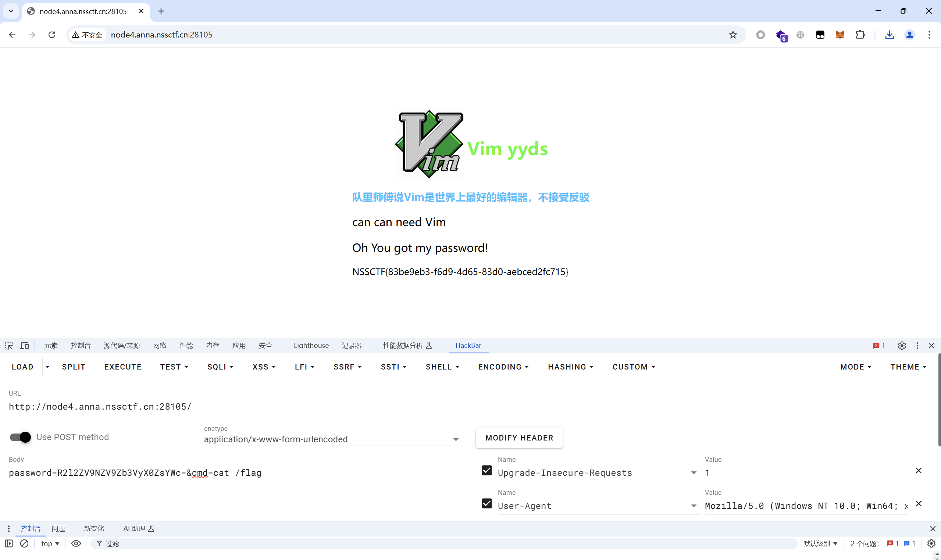The height and width of the screenshot is (560, 941).
Task: Remove the User-Agent header row
Action: (x=919, y=503)
